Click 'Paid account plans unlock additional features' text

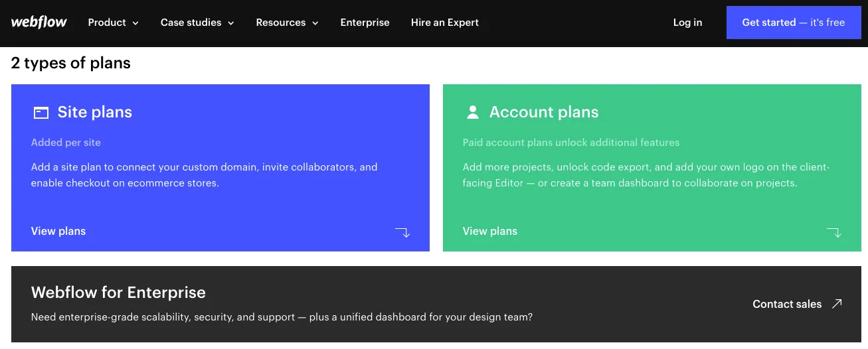coord(571,143)
